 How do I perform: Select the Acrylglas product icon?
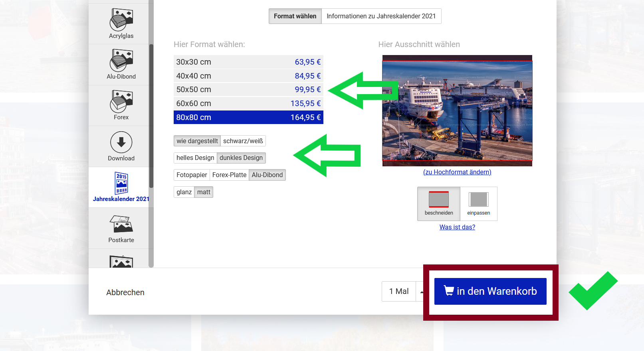point(121,20)
